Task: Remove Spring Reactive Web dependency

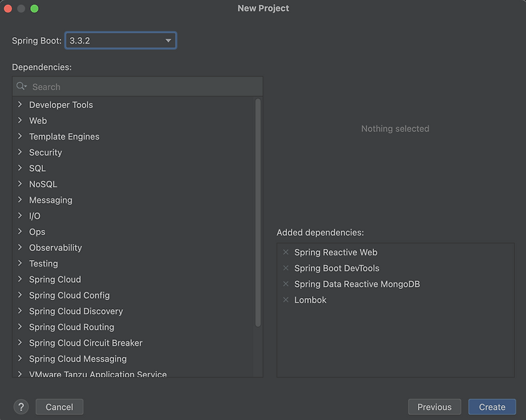Action: click(x=286, y=252)
